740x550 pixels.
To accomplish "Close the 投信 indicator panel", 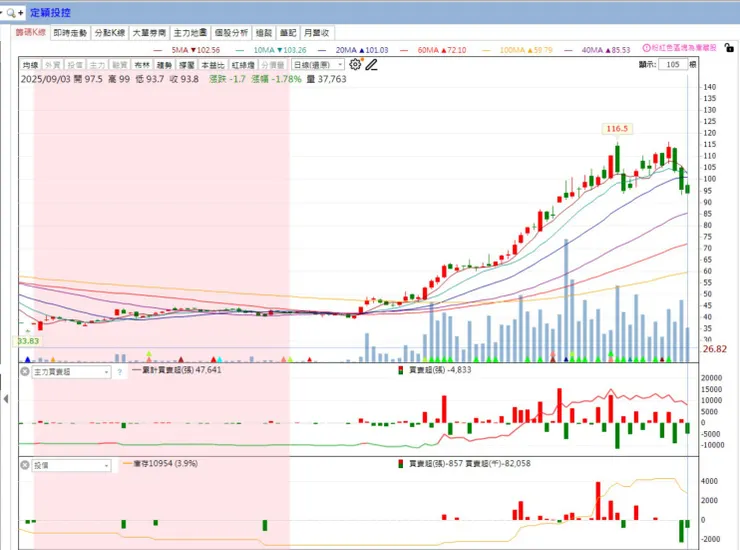I will [x=25, y=465].
